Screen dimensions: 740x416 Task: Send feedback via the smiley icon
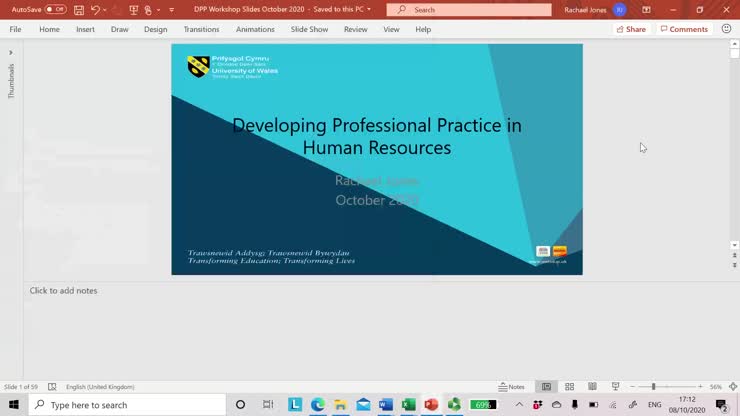726,29
